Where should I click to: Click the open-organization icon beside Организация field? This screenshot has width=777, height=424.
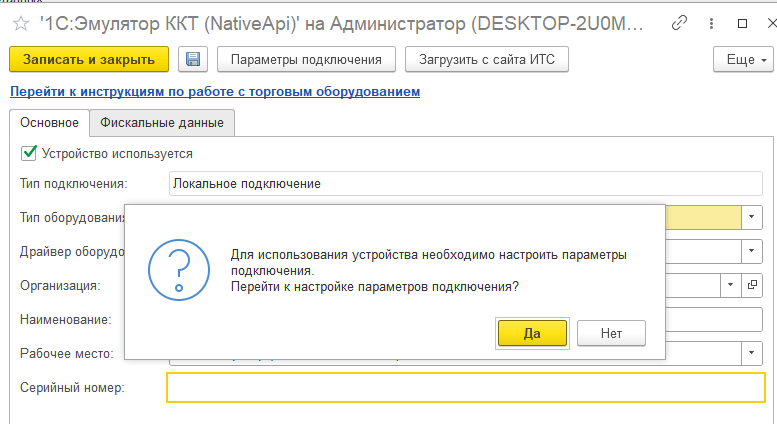pyautogui.click(x=752, y=285)
